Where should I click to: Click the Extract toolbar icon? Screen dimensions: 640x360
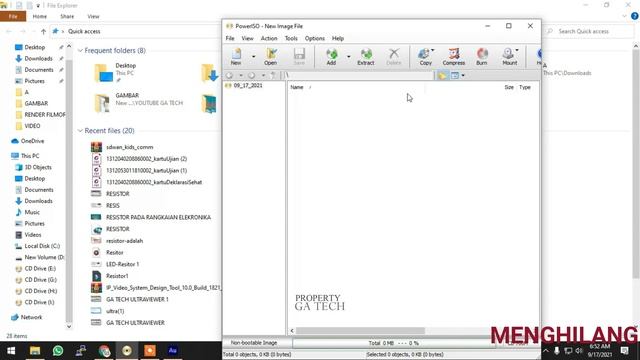click(366, 56)
